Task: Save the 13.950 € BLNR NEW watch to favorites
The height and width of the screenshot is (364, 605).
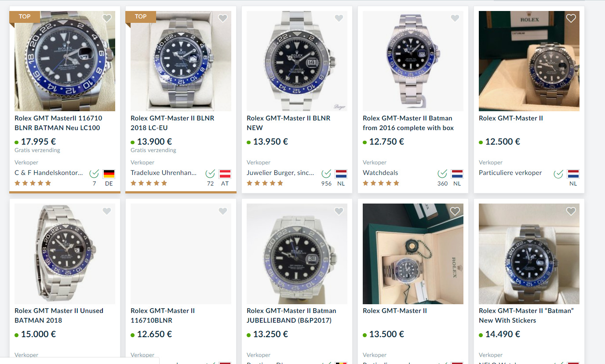Action: pyautogui.click(x=339, y=18)
